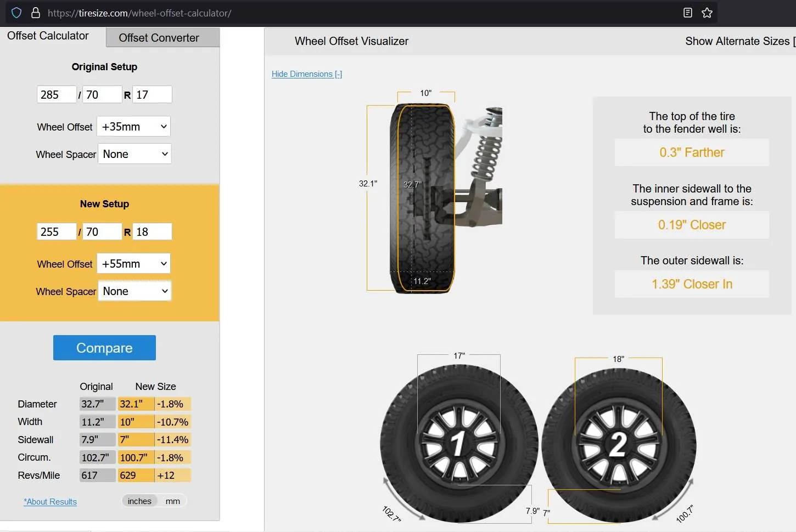
Task: Bookmark this page with the star icon
Action: pyautogui.click(x=707, y=13)
